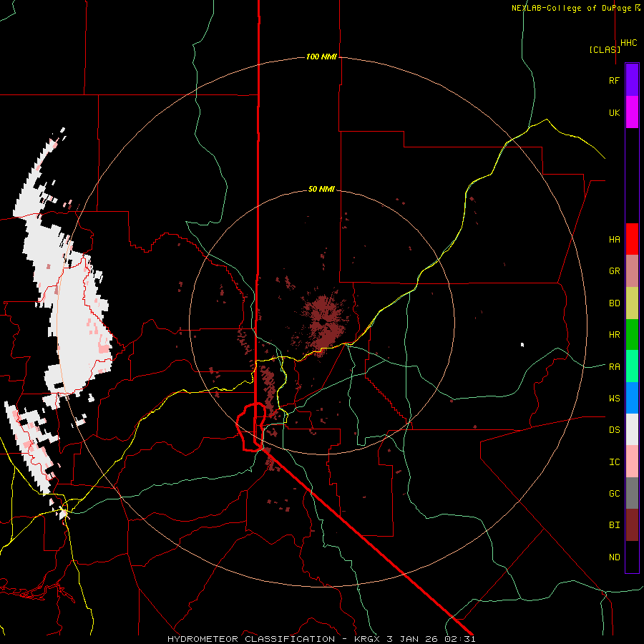Click the "GR" legend label

(614, 271)
